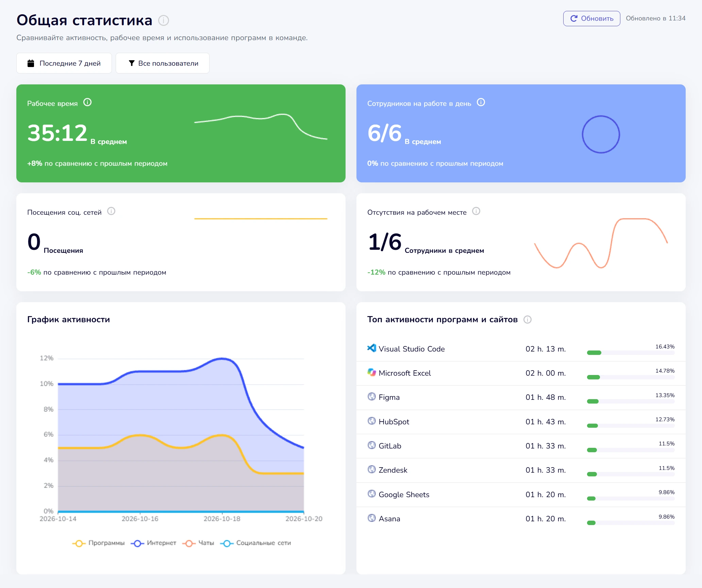Open info icon next to Отсутствия на рабочем месте
The height and width of the screenshot is (588, 702).
tap(476, 211)
